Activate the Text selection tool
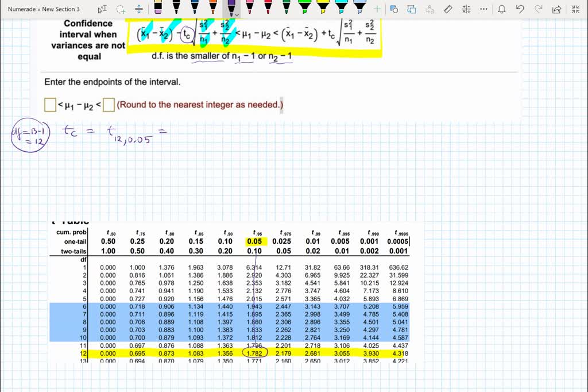Viewport: 588px width, 392px height. tap(102, 8)
